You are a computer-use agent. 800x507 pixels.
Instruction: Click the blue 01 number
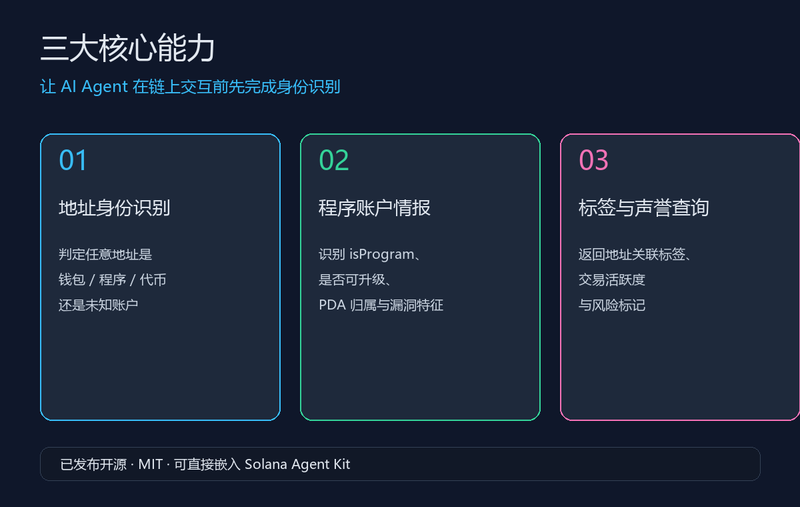click(x=73, y=160)
